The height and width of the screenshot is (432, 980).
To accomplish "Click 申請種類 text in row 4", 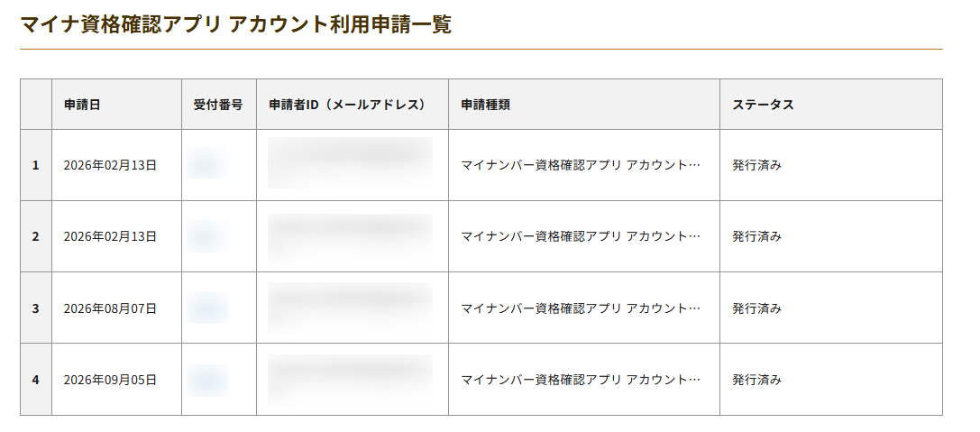I will (x=581, y=380).
